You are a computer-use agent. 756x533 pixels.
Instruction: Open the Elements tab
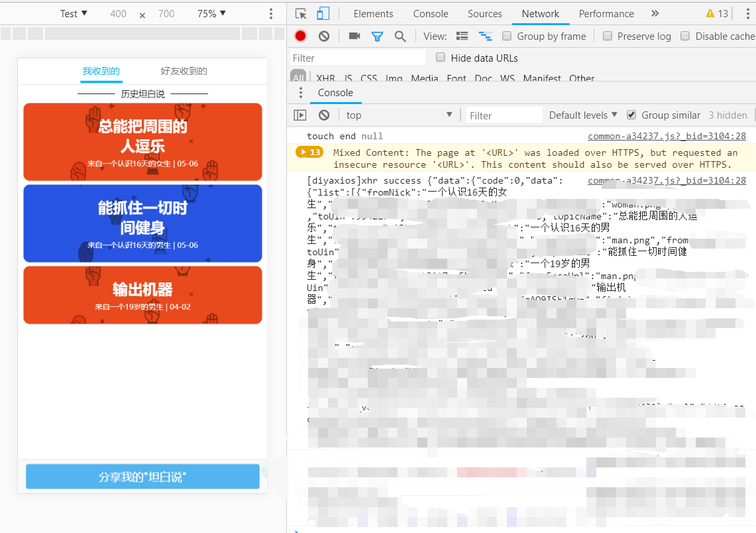[373, 14]
